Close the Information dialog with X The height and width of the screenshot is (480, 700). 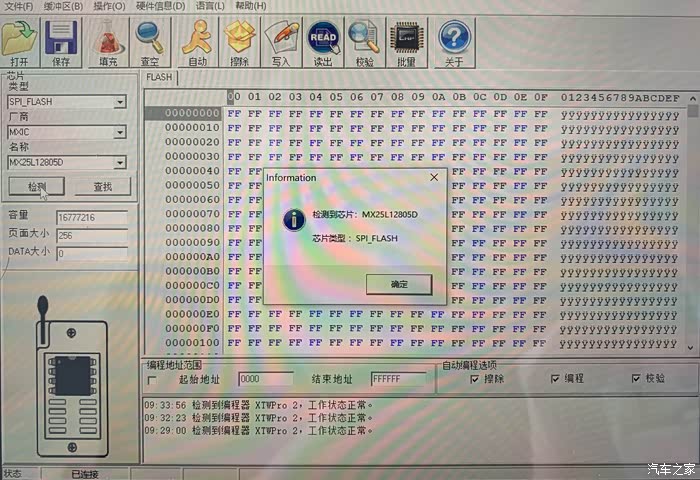click(434, 178)
